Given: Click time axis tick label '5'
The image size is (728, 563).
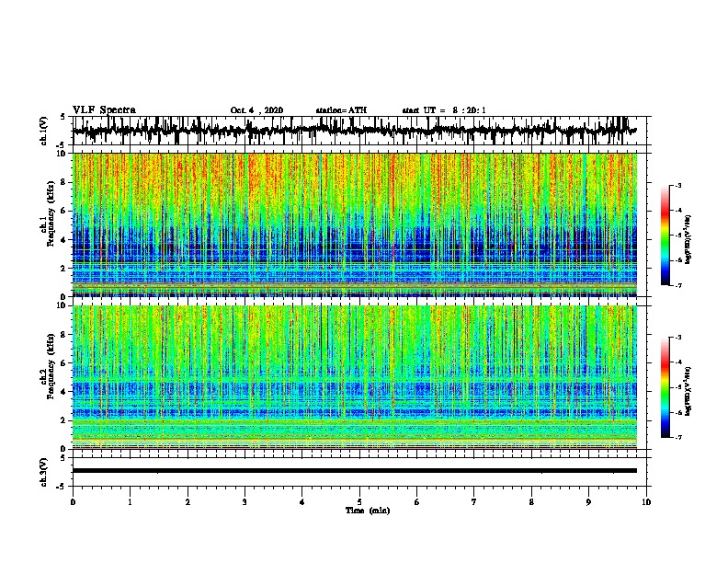Looking at the screenshot, I should pyautogui.click(x=359, y=502).
